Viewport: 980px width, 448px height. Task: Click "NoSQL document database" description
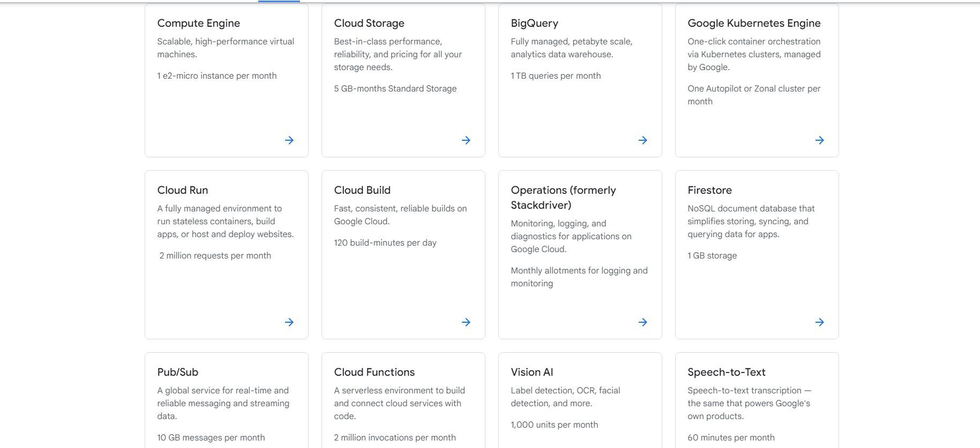(x=751, y=221)
